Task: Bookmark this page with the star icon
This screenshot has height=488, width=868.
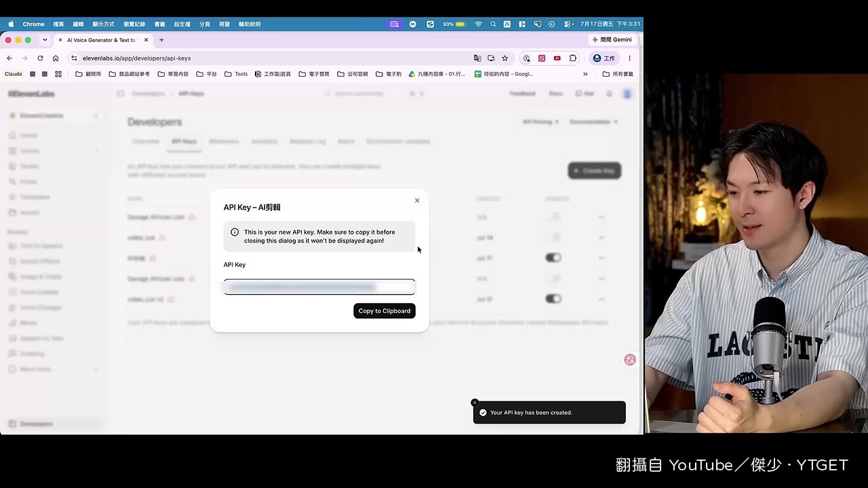Action: tap(505, 58)
